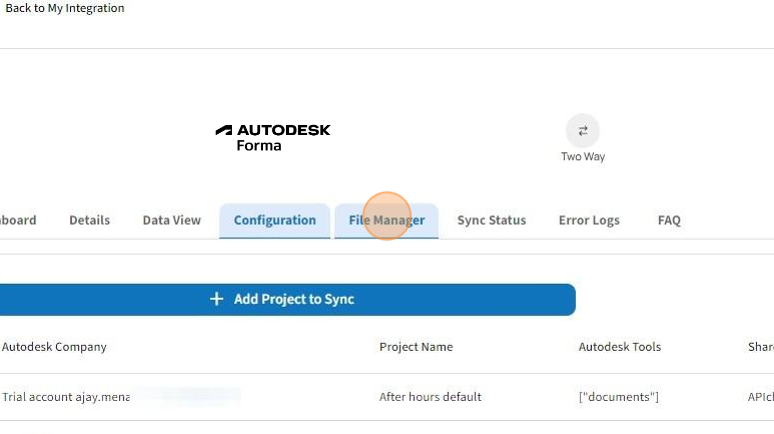
Task: Open the partially visible Dashboard tab
Action: 17,220
